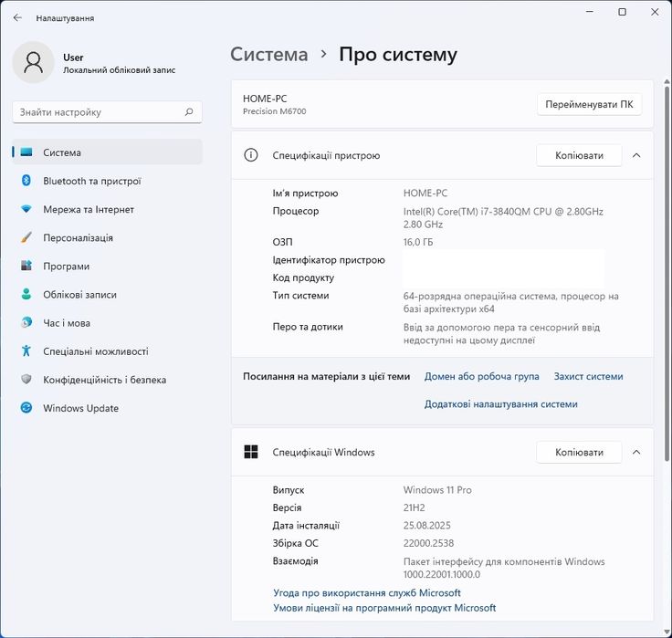
Task: Open Конфіденційність і безпека shield icon
Action: pyautogui.click(x=26, y=379)
